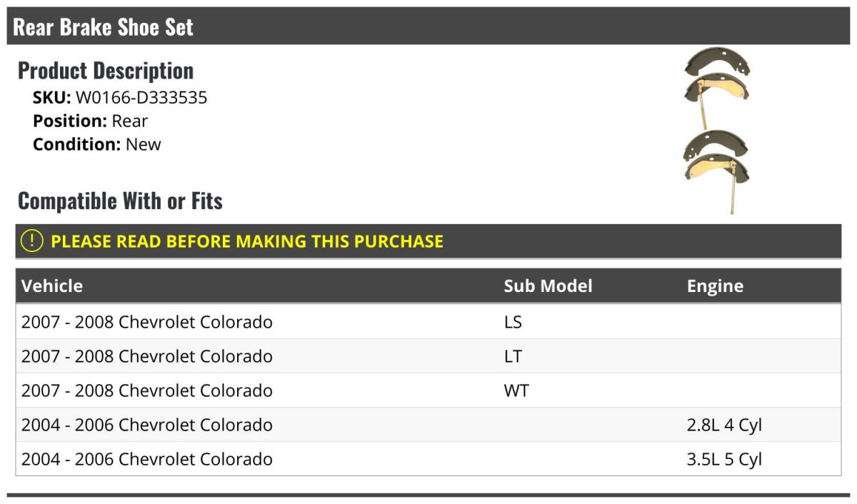
Task: Select the 2.8L 4 Cyl engine cell
Action: 724,425
